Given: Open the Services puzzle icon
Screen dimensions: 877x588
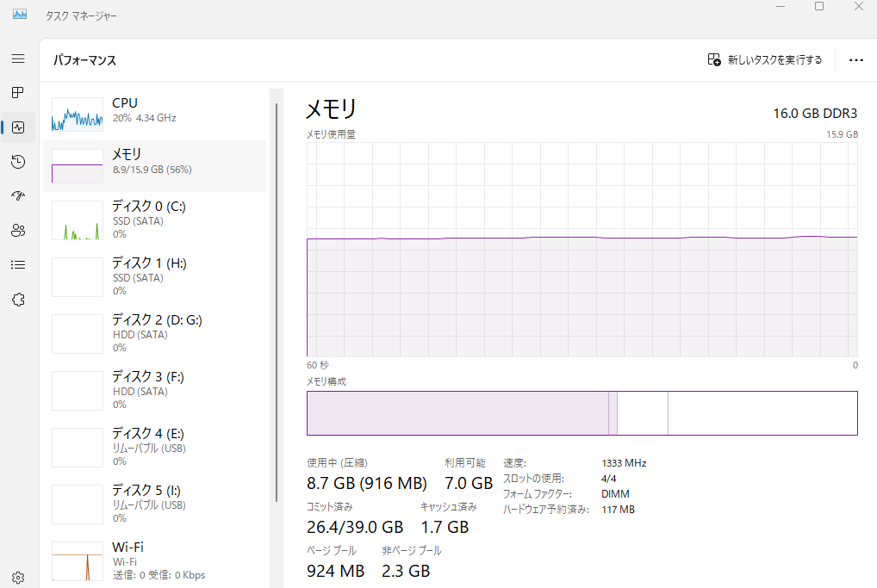Looking at the screenshot, I should pyautogui.click(x=18, y=300).
